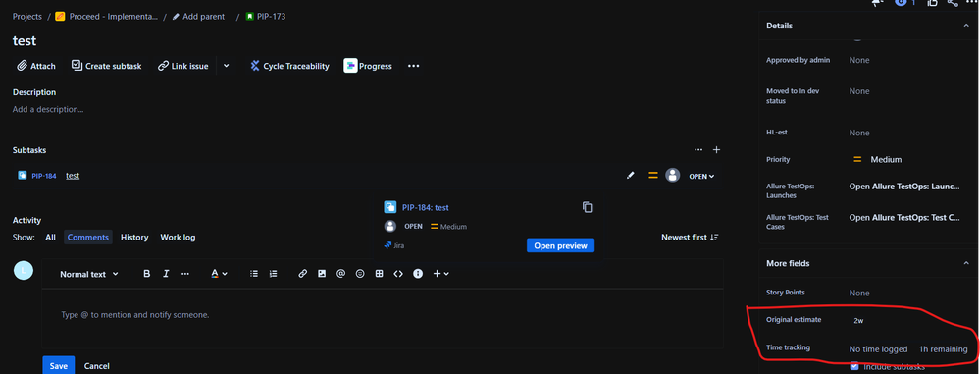Screen dimensions: 980x374
Task: Click the Medium priority icon on the PIP-184 row
Action: 653,176
